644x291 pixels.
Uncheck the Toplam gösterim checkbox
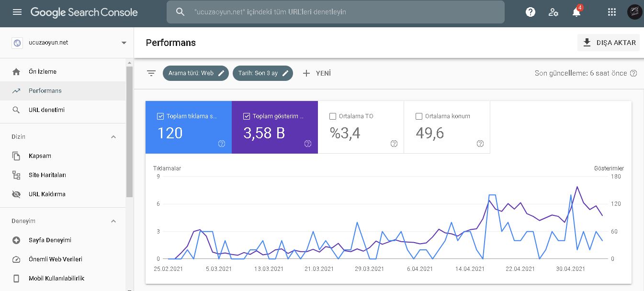[247, 116]
